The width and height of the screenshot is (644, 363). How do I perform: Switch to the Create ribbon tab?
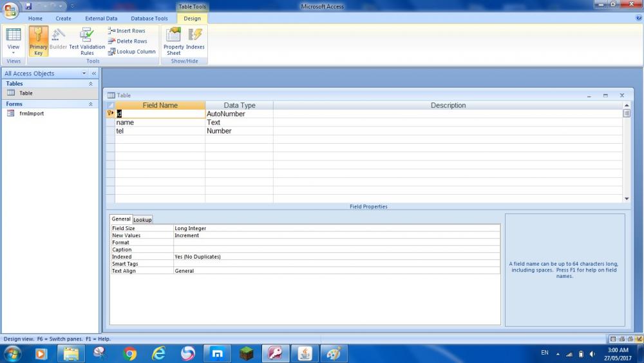click(x=63, y=19)
